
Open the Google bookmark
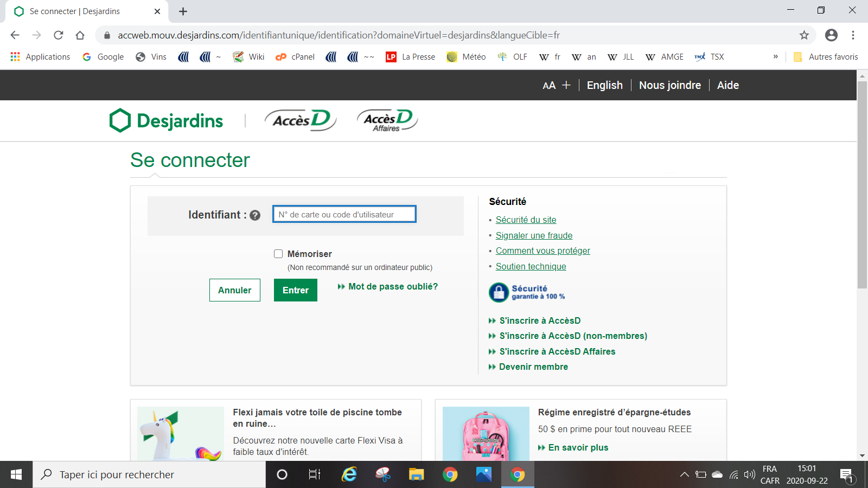click(103, 57)
